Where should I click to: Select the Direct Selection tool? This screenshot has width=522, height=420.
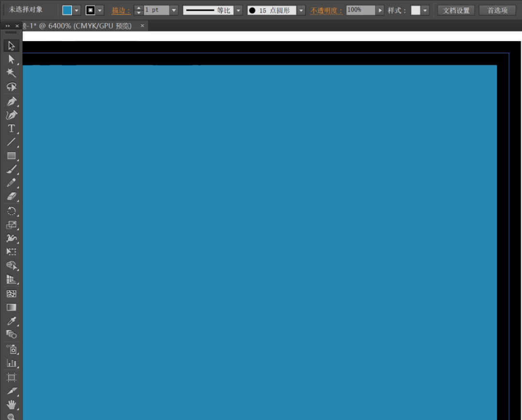[11, 59]
